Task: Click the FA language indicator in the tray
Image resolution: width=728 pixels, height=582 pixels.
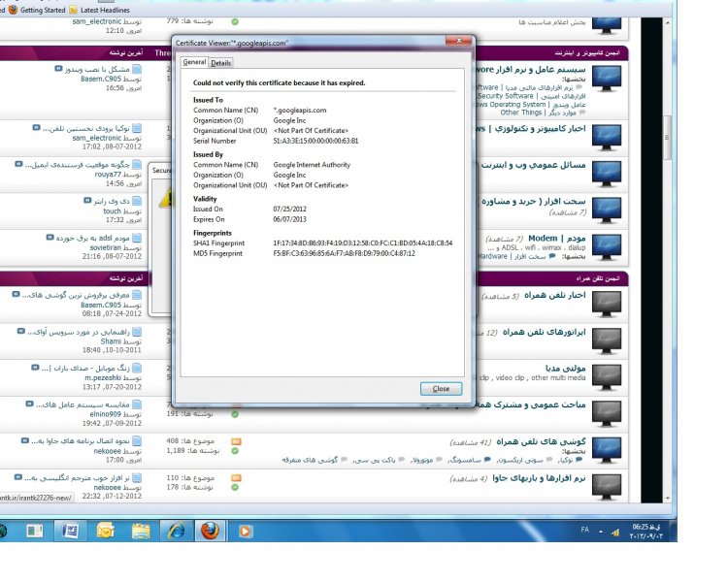Action: tap(584, 530)
